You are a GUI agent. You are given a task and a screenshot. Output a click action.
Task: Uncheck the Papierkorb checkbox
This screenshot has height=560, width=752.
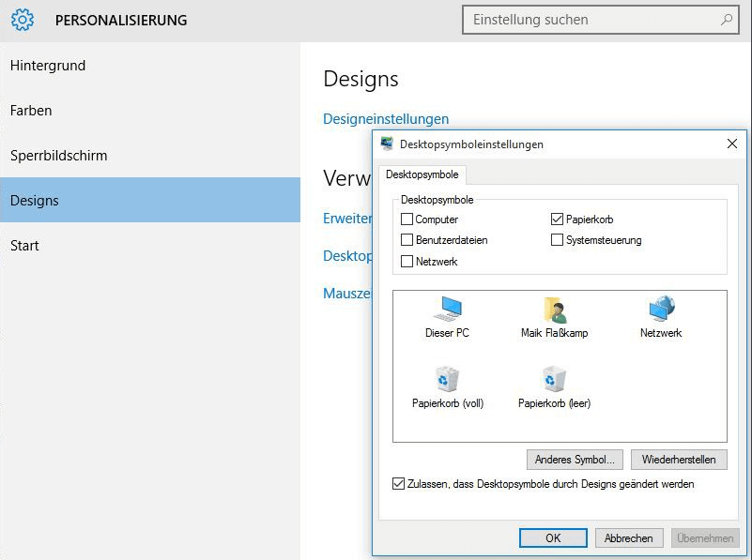point(557,219)
